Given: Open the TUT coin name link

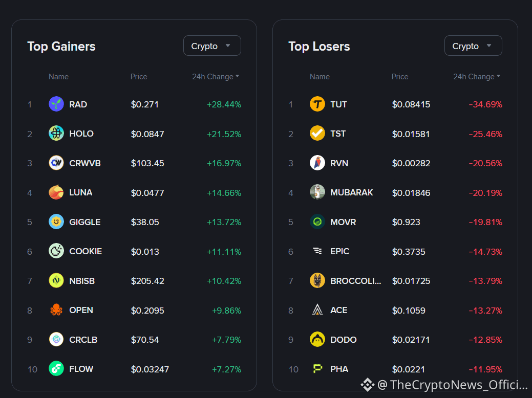Looking at the screenshot, I should [338, 104].
